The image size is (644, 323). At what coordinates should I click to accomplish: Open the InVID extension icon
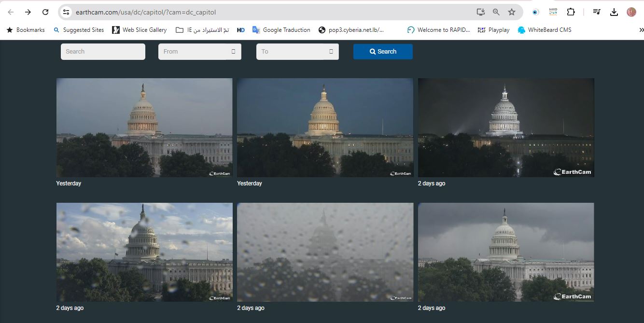pyautogui.click(x=553, y=12)
